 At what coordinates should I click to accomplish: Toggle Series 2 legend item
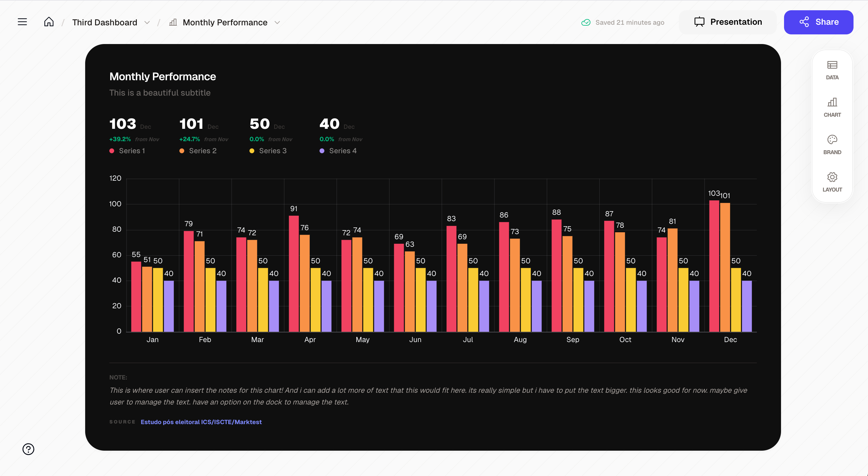point(202,151)
